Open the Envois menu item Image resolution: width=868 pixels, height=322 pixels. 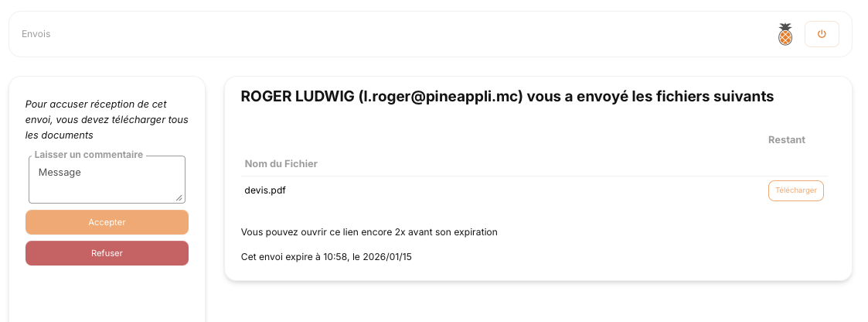36,34
